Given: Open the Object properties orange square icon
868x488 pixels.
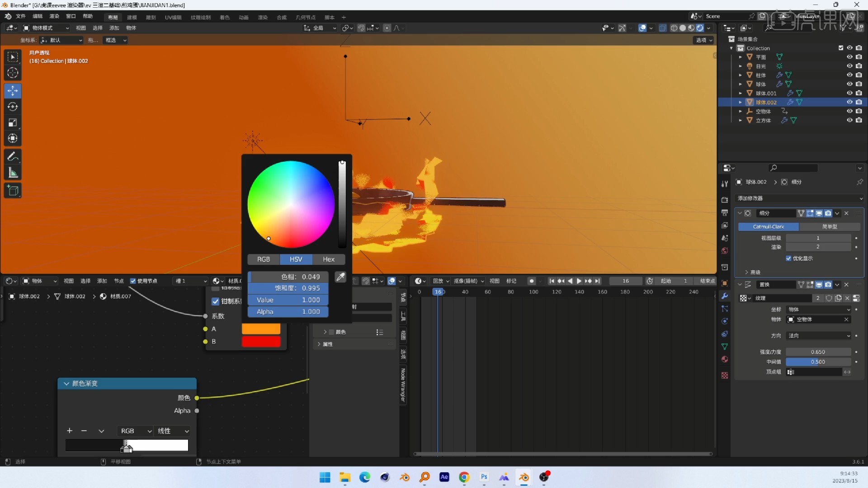Looking at the screenshot, I should pos(725,283).
